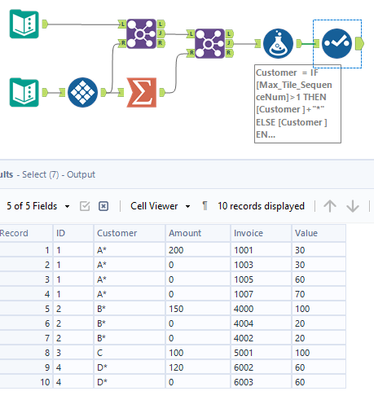
Task: Click the Invoice column header
Action: pyautogui.click(x=261, y=233)
